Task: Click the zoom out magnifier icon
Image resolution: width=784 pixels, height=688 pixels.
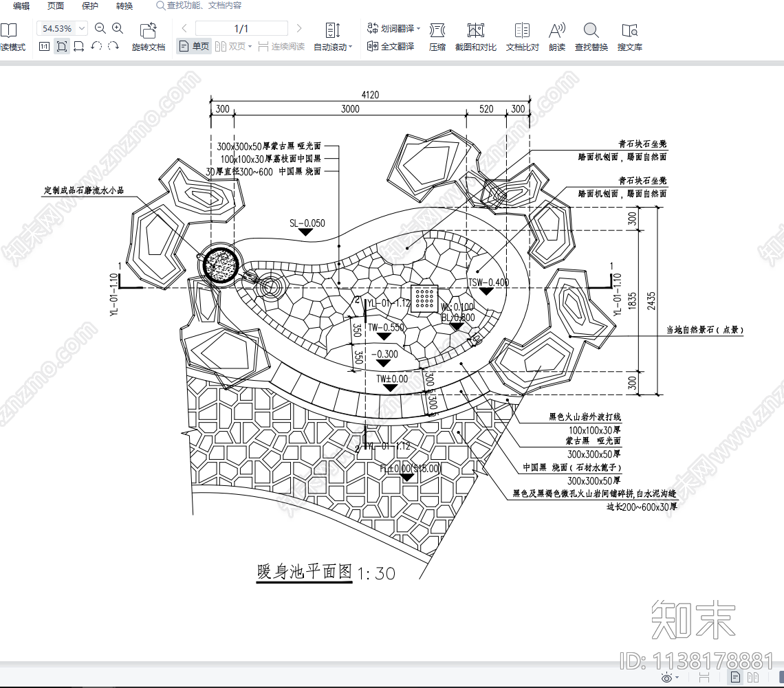Action: click(x=100, y=28)
